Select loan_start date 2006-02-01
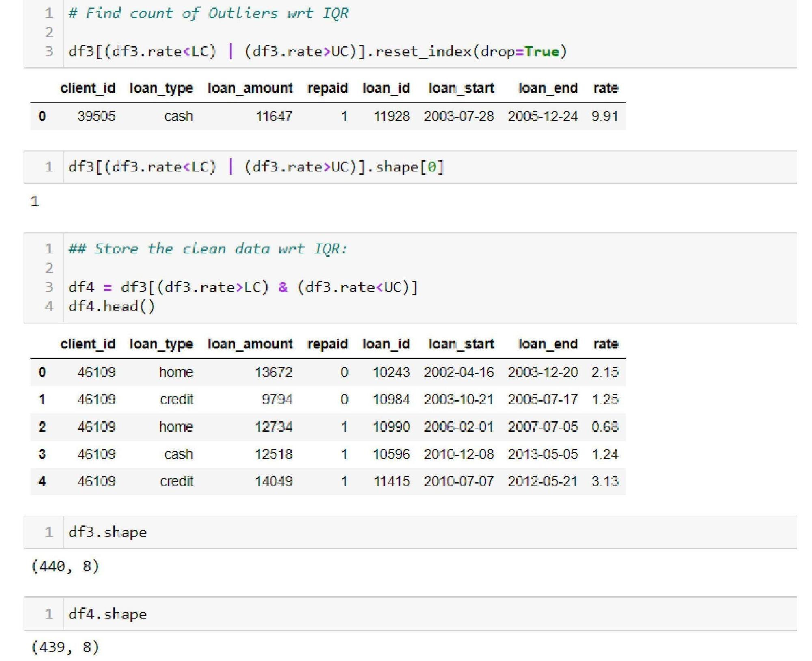The width and height of the screenshot is (812, 661). pyautogui.click(x=459, y=427)
